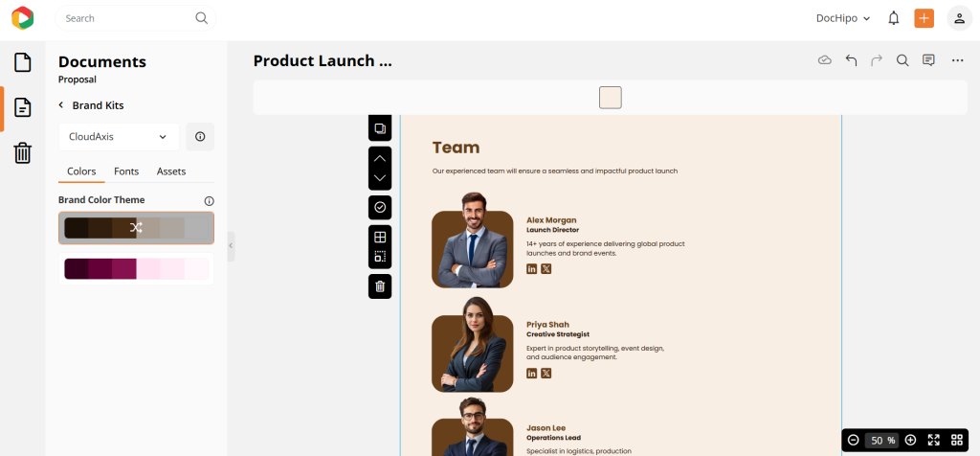Click Brand Color Theme info icon
980x456 pixels.
(x=210, y=201)
